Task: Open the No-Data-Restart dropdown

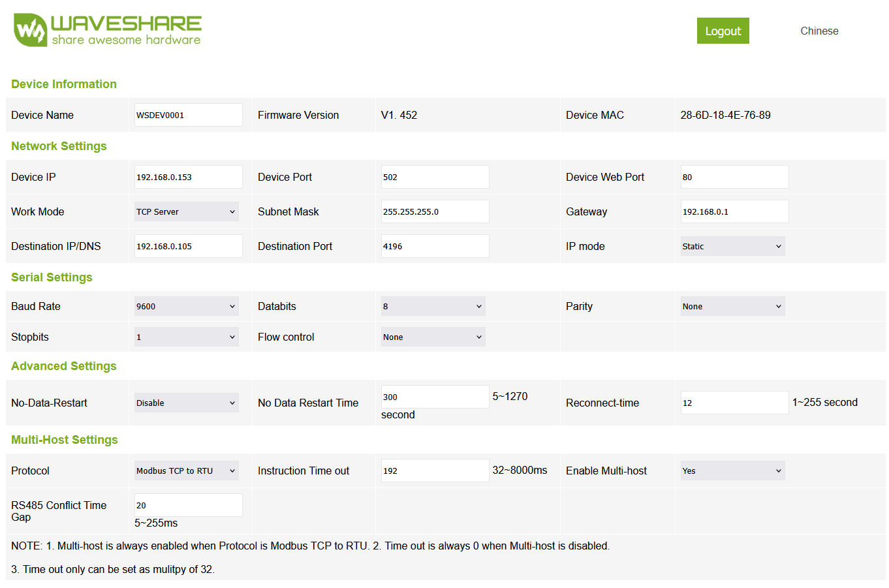Action: 186,403
